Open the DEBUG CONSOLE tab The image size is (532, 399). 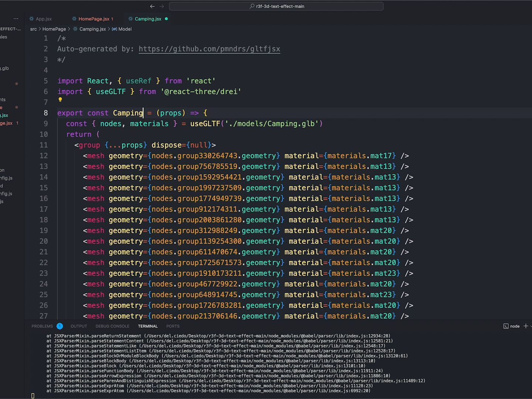coord(112,326)
